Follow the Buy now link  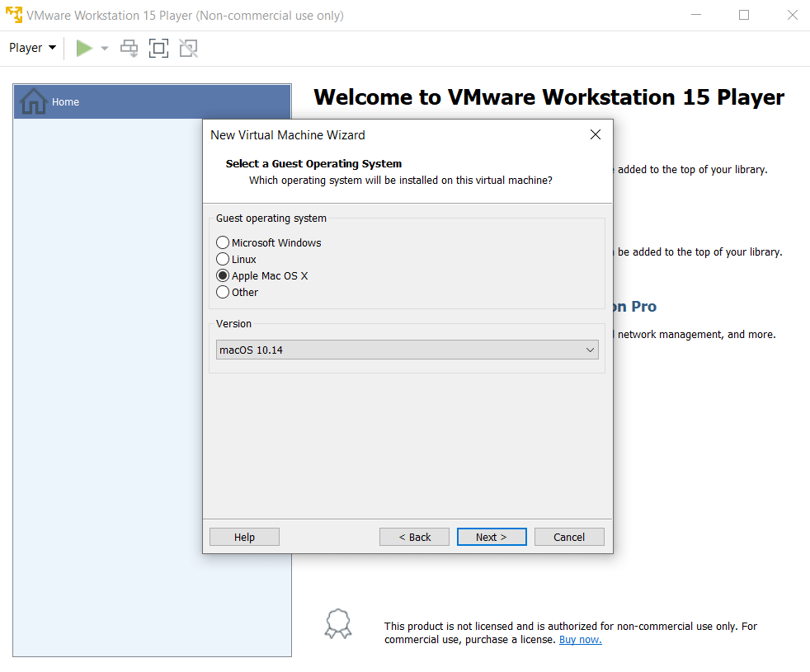pos(580,640)
